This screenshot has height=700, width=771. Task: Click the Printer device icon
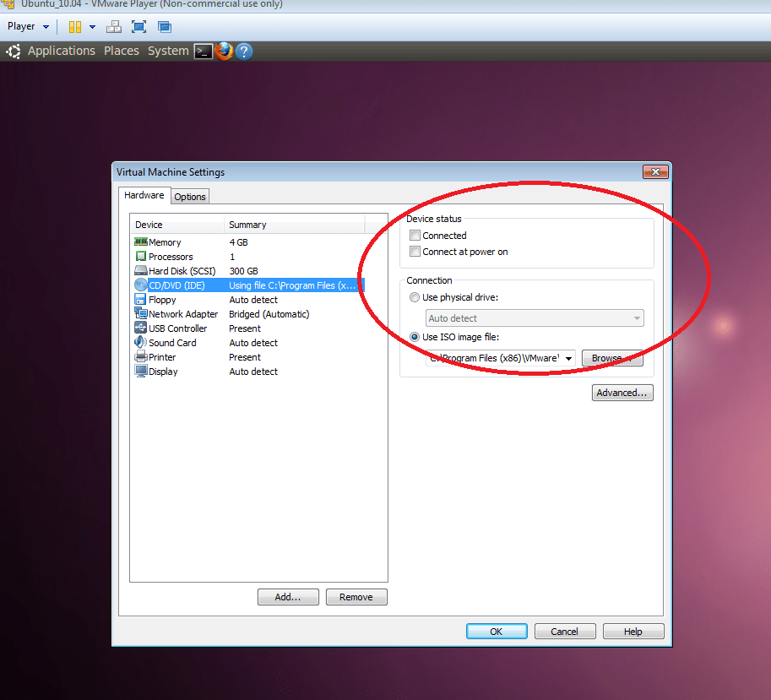click(x=141, y=356)
